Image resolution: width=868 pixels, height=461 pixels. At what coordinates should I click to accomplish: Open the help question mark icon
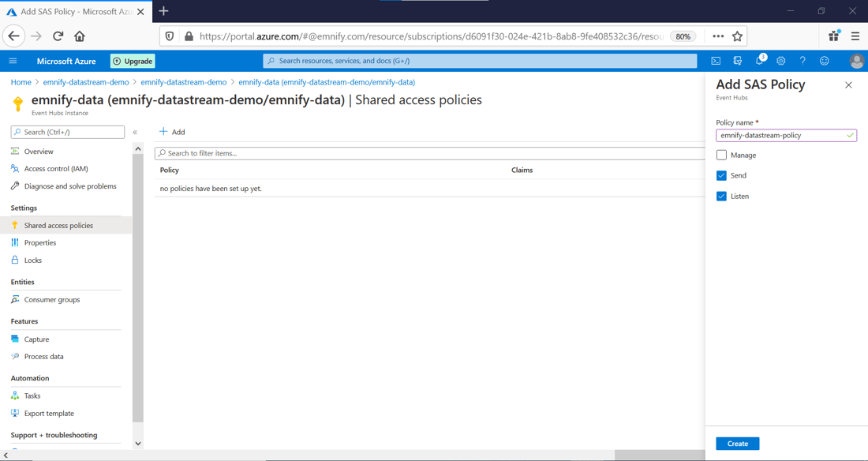click(x=803, y=61)
